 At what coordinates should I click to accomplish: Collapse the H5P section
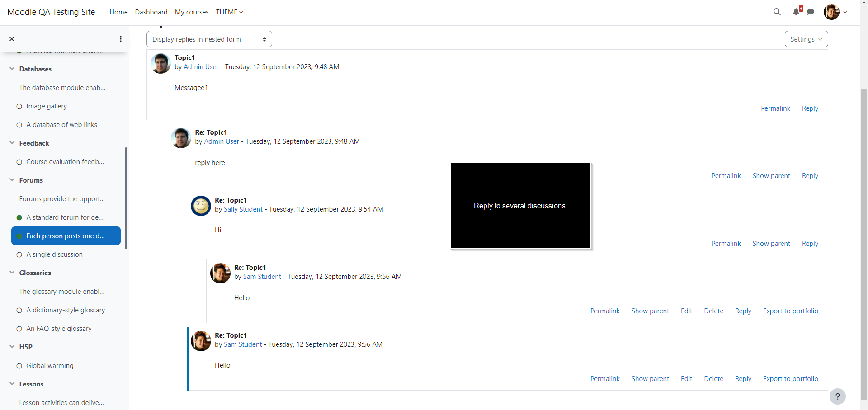[12, 347]
